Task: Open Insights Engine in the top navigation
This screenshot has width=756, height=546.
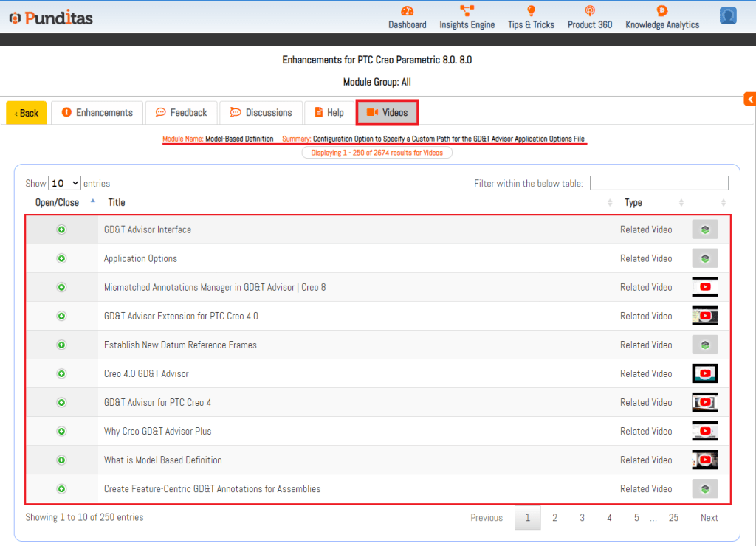Action: (x=467, y=17)
